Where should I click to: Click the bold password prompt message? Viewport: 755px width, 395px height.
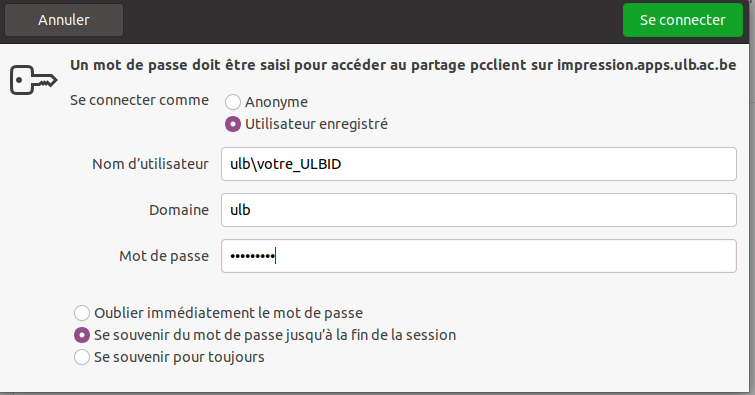[403, 65]
